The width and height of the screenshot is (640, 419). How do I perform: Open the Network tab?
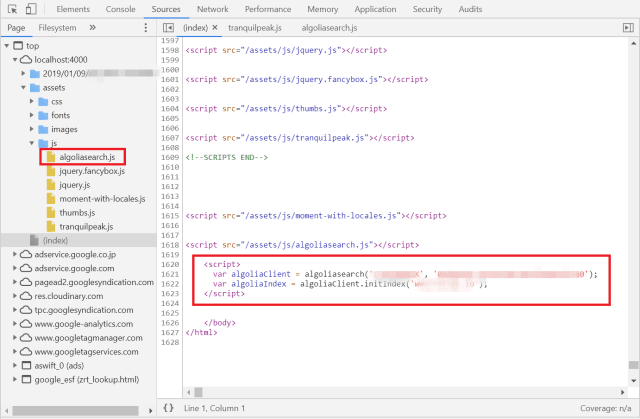[x=213, y=9]
